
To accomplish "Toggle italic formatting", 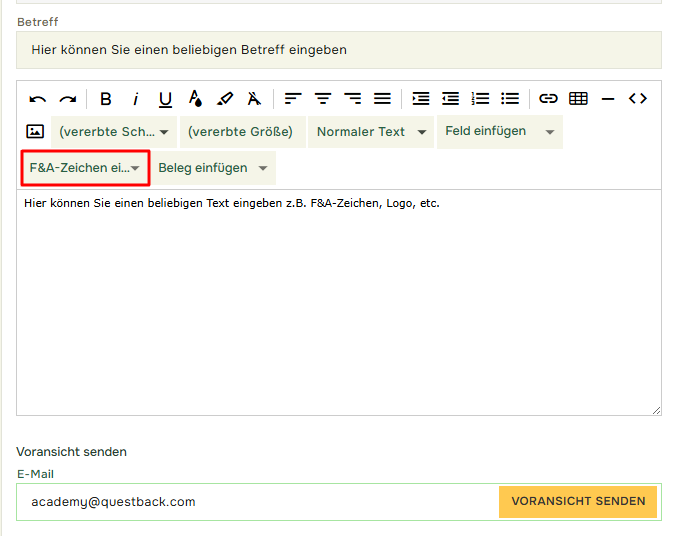I will (x=136, y=99).
